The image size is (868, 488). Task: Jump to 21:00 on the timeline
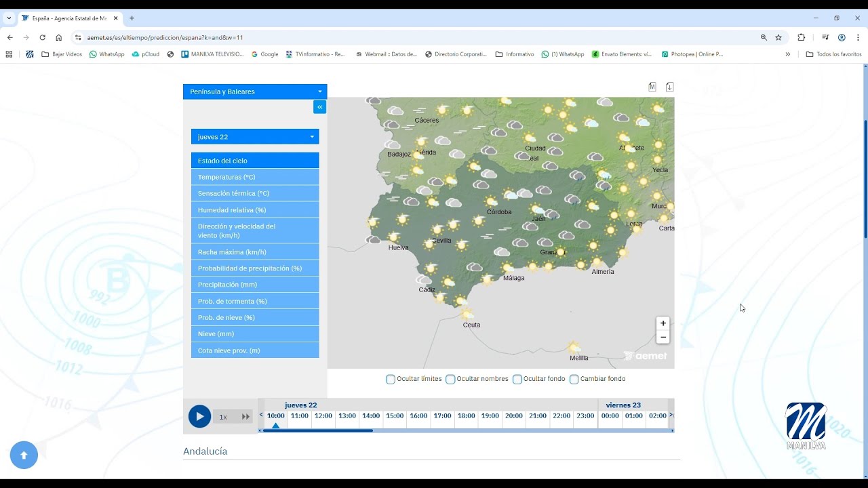(x=538, y=416)
